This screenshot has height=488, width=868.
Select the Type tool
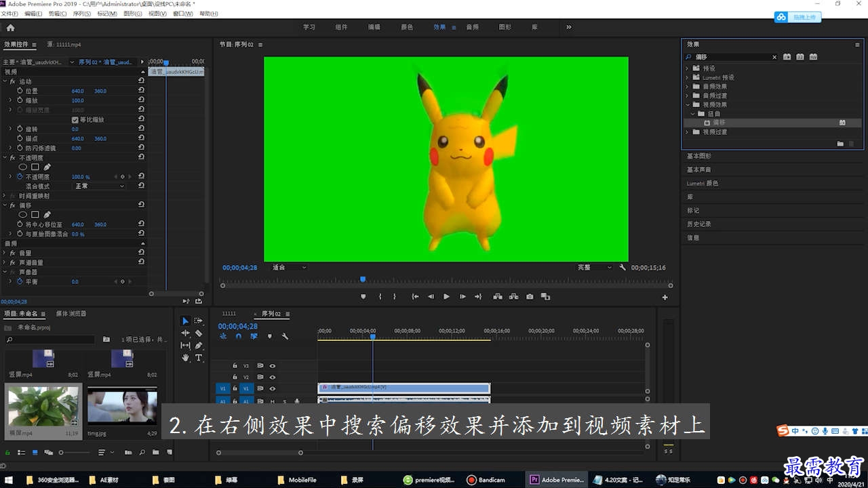199,357
